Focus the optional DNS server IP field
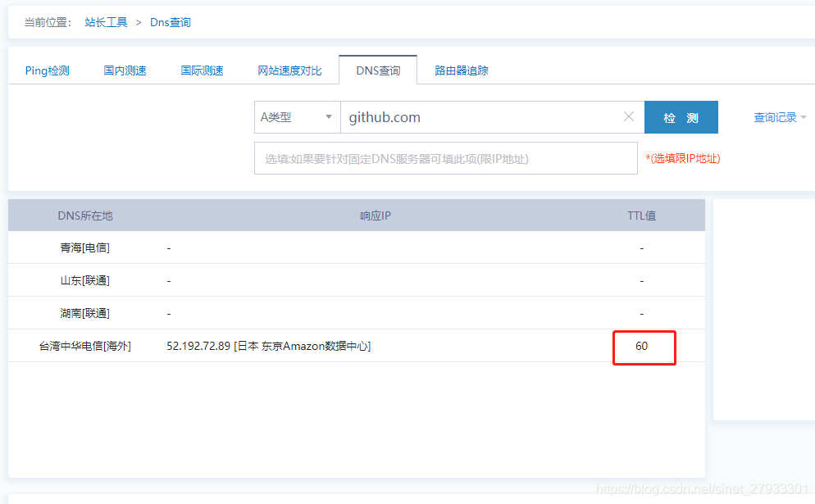815x504 pixels. pyautogui.click(x=446, y=158)
